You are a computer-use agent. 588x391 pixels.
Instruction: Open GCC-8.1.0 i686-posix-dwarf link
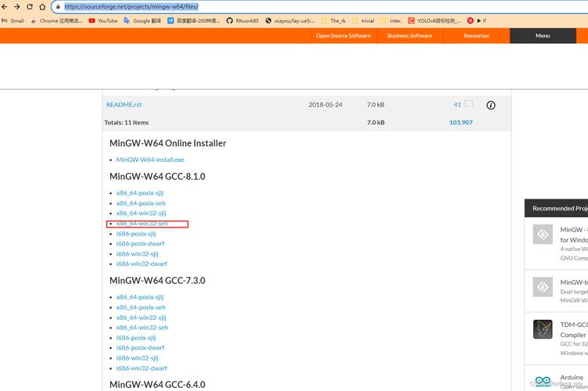[140, 243]
